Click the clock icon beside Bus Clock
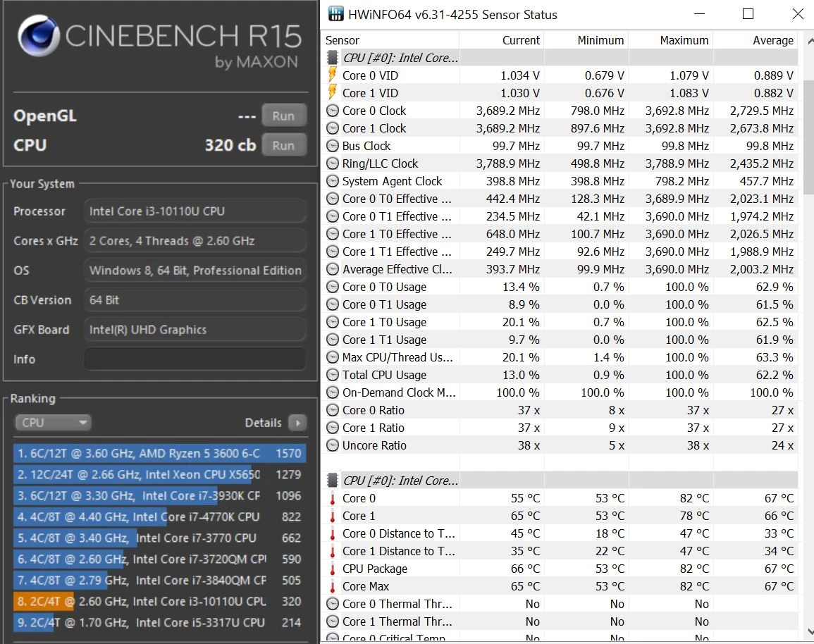The width and height of the screenshot is (814, 644). point(332,146)
